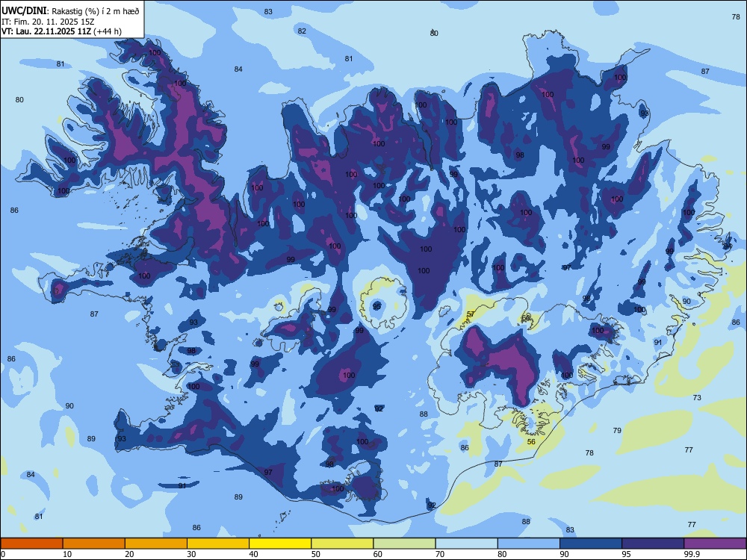Click the 'VT: Lau. 22.11.2025 11Z' line
The image size is (747, 560).
coord(46,31)
